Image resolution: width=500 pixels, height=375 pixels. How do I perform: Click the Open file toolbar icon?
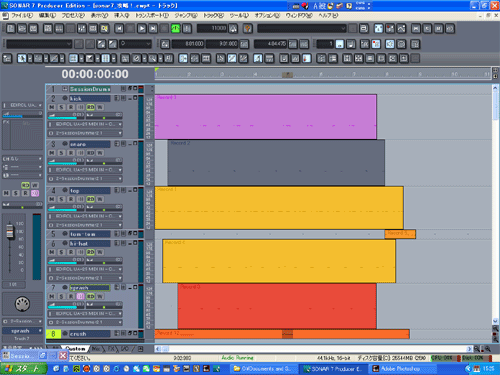[22, 29]
